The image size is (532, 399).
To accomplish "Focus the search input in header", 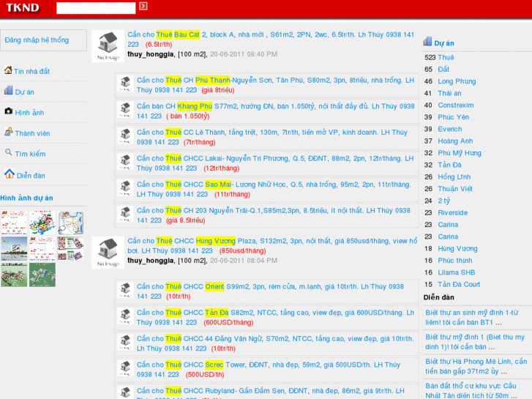I will [96, 8].
